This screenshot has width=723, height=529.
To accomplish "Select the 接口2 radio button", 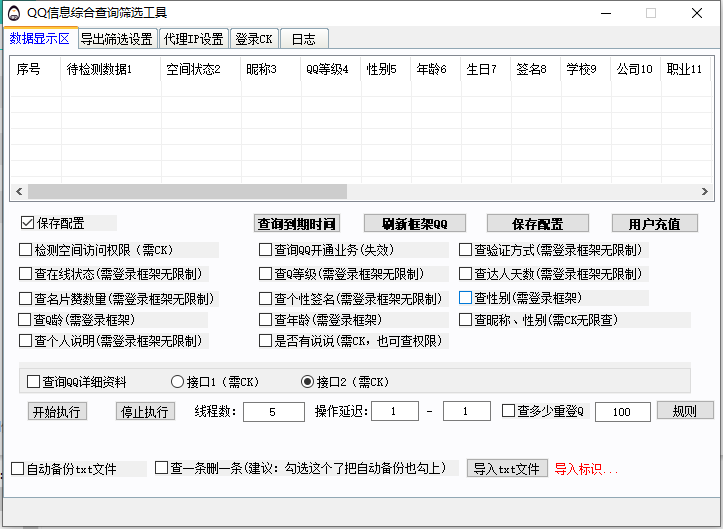I will 307,382.
